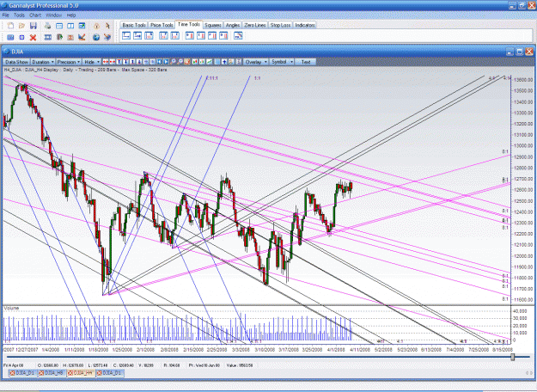Click the globe icon in main toolbar
The image size is (537, 392).
click(x=96, y=37)
